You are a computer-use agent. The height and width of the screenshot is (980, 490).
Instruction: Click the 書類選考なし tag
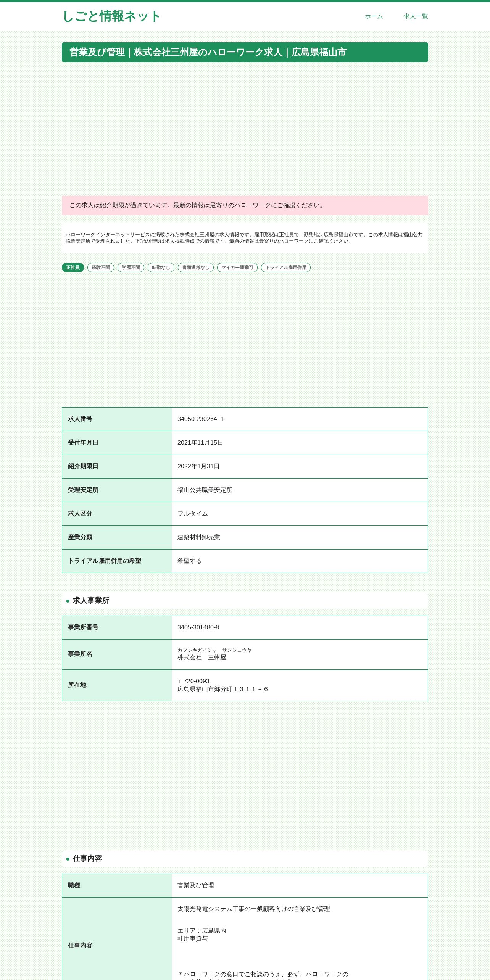[x=196, y=268]
